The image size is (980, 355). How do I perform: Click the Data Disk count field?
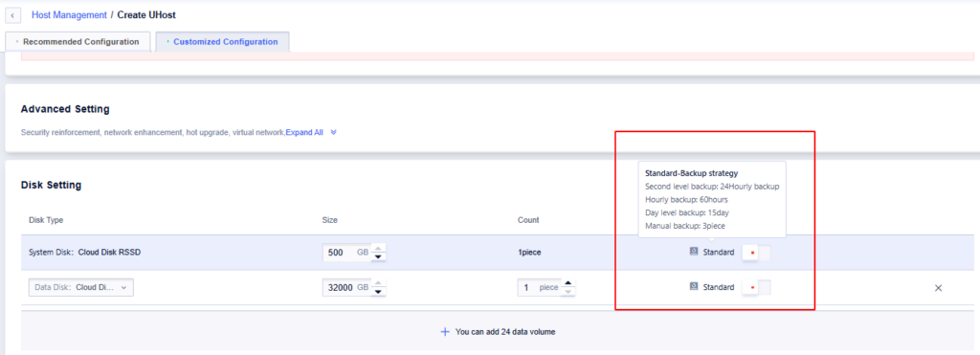coord(539,287)
